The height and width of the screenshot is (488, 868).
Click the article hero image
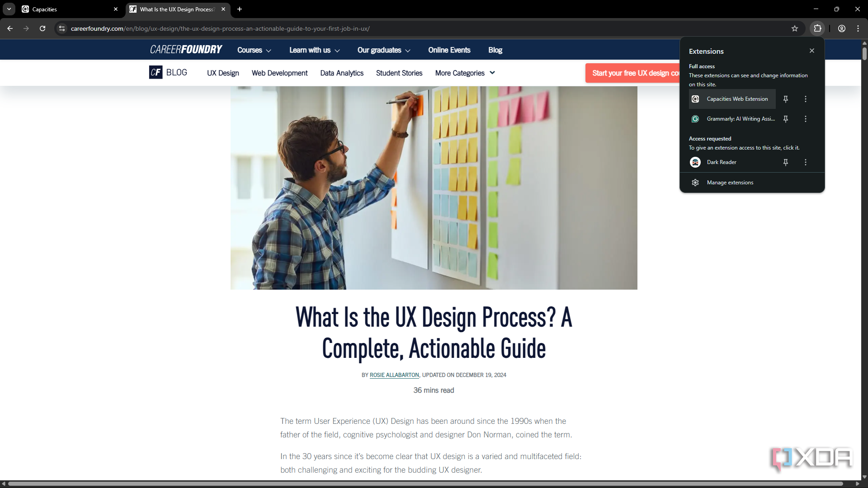click(434, 188)
